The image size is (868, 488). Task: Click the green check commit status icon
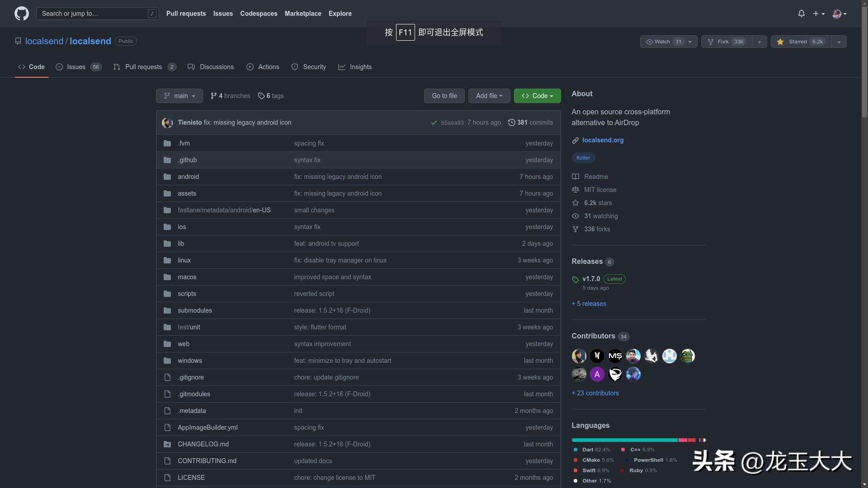coord(434,123)
